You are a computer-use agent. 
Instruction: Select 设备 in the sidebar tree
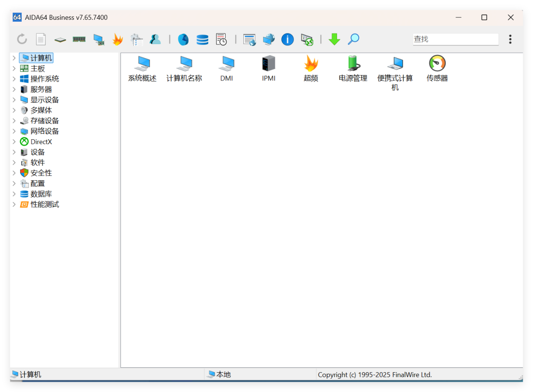(38, 152)
